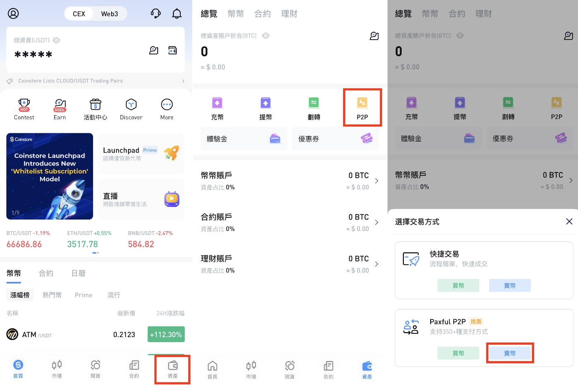
Task: Toggle asset visibility eye in left screen
Action: (57, 40)
